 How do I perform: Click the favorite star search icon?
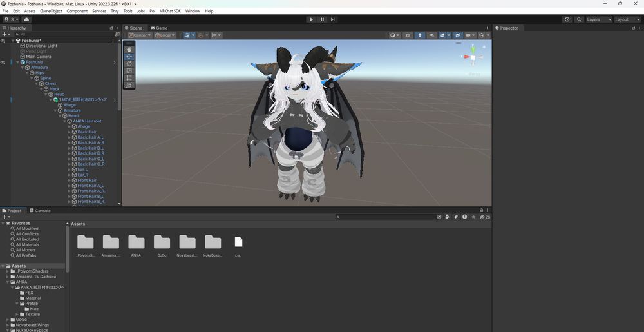pyautogui.click(x=473, y=217)
